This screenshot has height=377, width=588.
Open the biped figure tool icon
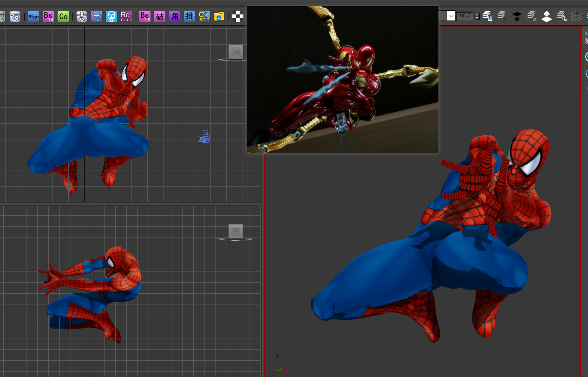tap(82, 16)
